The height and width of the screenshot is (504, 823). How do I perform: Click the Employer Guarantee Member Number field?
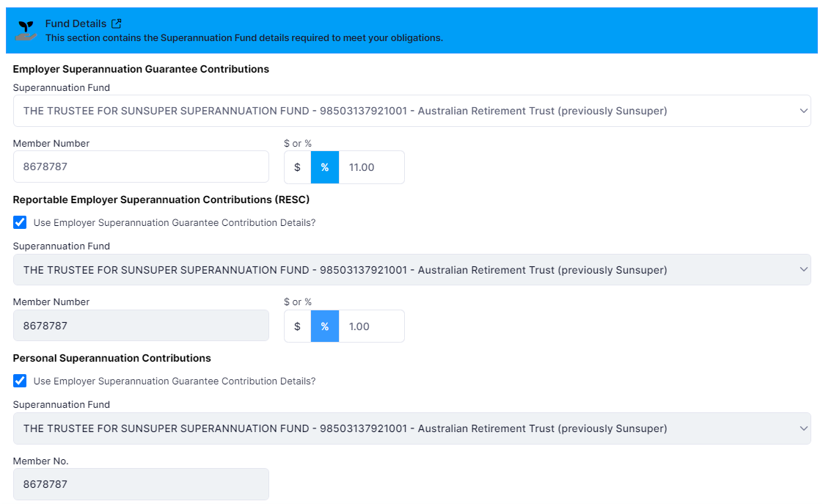[141, 167]
